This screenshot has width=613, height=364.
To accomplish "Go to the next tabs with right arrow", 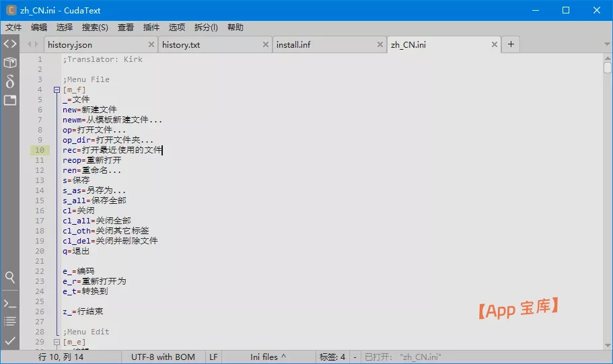I will coord(37,44).
